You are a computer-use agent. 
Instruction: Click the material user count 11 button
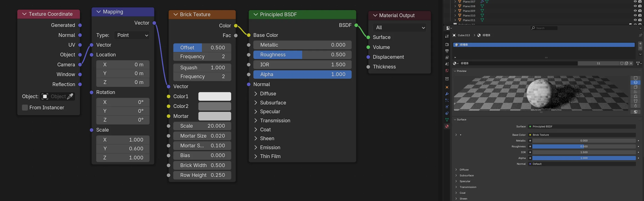coord(599,64)
